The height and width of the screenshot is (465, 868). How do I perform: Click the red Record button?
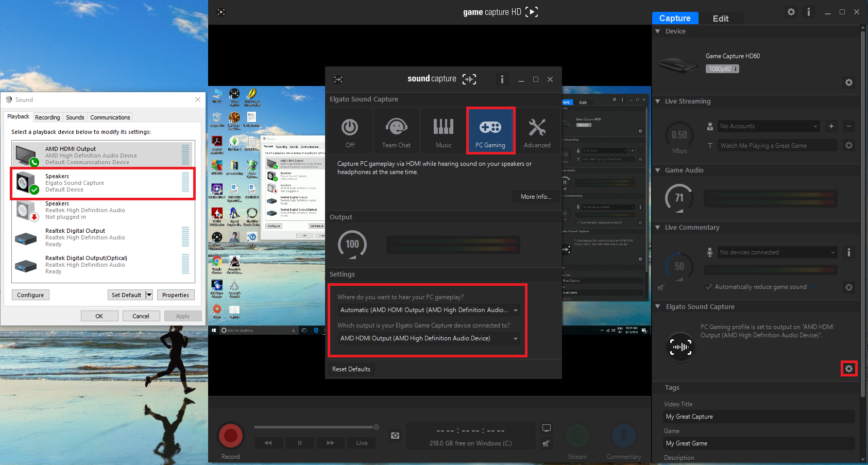(x=230, y=436)
